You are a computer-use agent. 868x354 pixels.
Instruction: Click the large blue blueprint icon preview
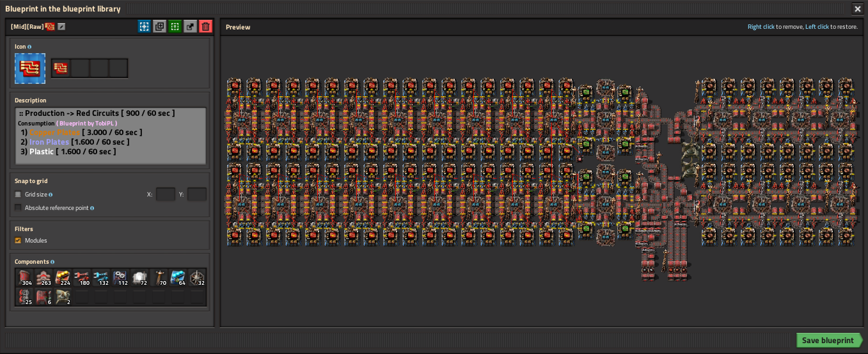coord(30,68)
